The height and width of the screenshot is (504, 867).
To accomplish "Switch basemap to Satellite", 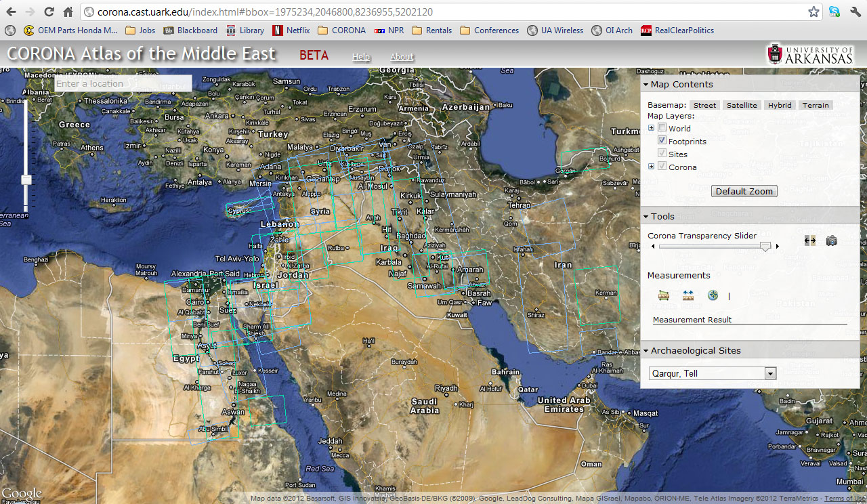I will [742, 105].
